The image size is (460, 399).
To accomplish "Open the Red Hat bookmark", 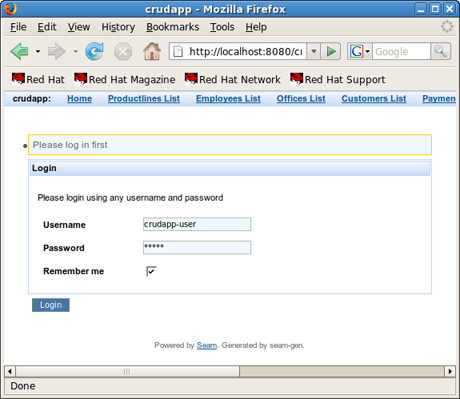I will click(x=38, y=79).
